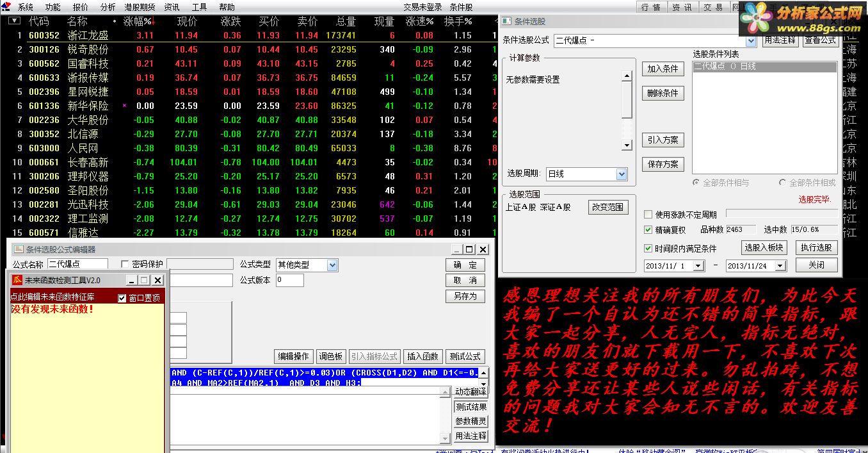868x453 pixels.
Task: Click 查看公式 button
Action: pos(821,40)
